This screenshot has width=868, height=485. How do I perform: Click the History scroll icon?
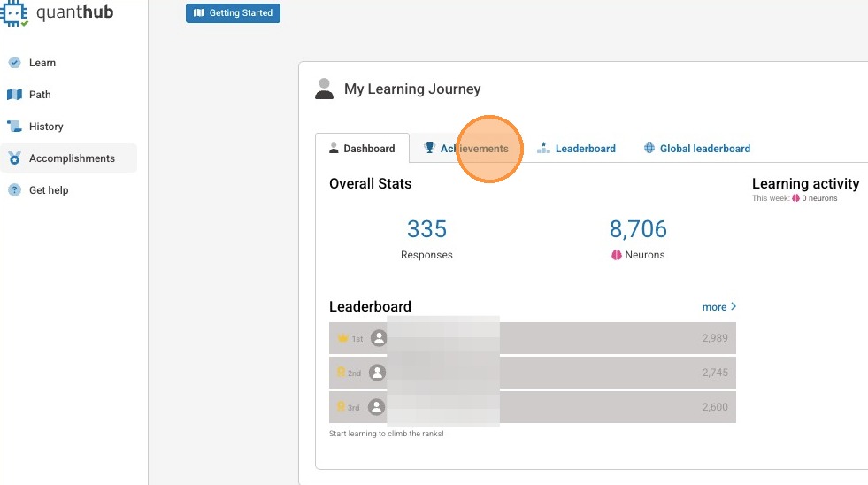[14, 127]
